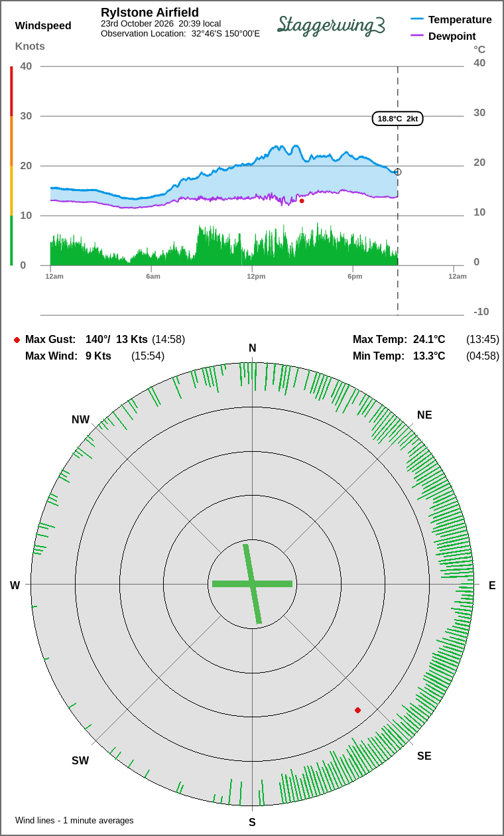The image size is (504, 836).
Task: Click the E compass label
Action: (492, 585)
